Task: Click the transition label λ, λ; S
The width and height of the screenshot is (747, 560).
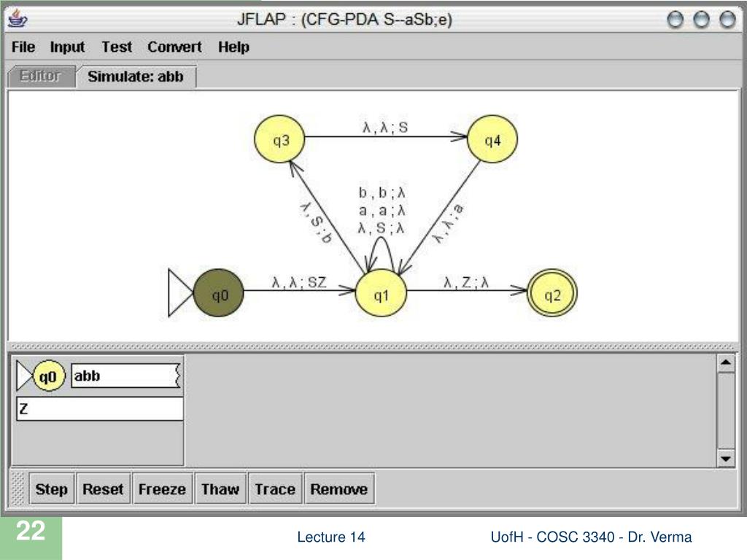Action: 385,127
